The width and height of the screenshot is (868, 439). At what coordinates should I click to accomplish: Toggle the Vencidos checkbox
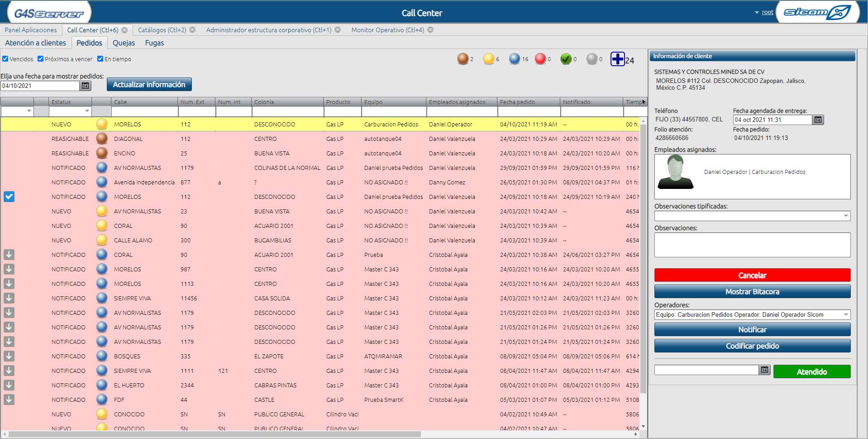5,59
